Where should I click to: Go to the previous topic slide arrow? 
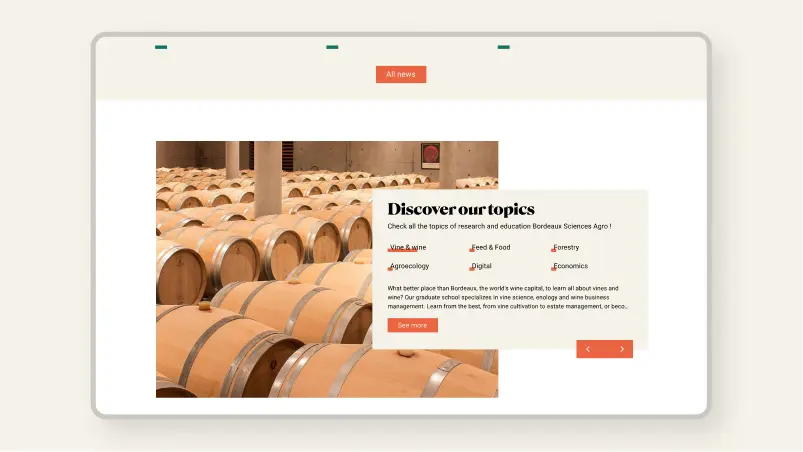pyautogui.click(x=588, y=349)
